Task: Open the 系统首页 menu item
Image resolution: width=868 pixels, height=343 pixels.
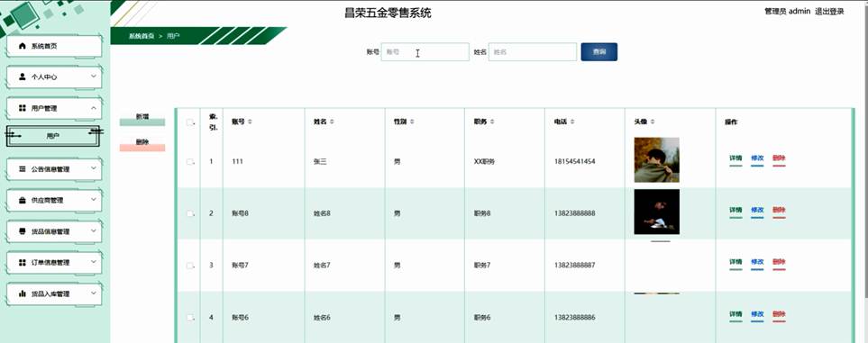Action: (x=54, y=47)
